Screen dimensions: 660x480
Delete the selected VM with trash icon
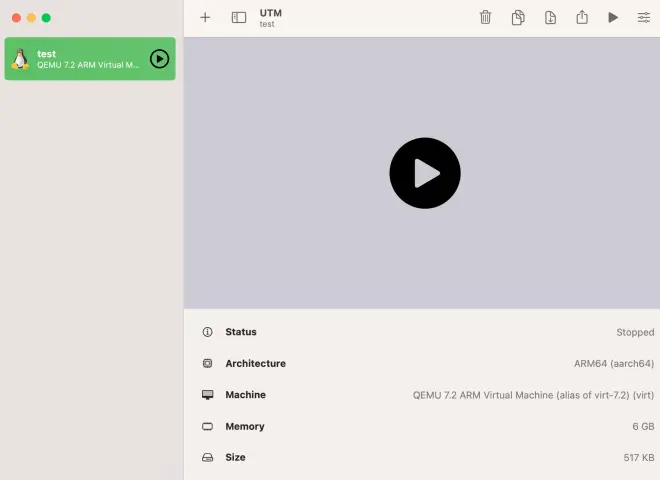(485, 17)
